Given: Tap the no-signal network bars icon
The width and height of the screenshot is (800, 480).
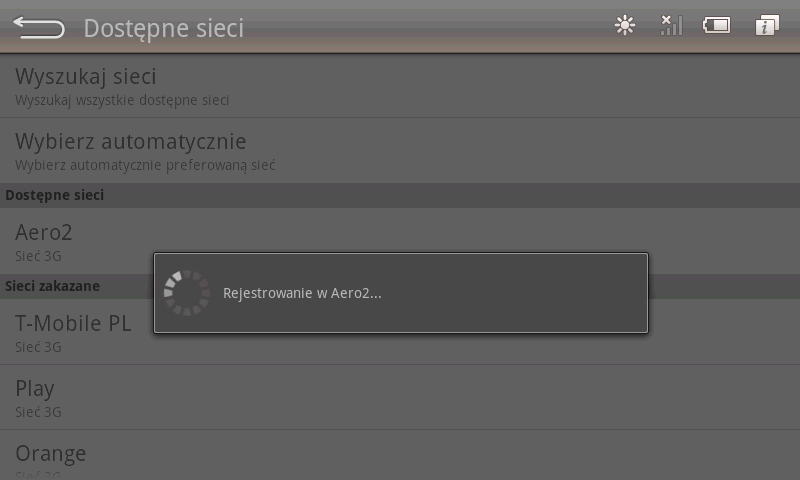Looking at the screenshot, I should point(670,26).
